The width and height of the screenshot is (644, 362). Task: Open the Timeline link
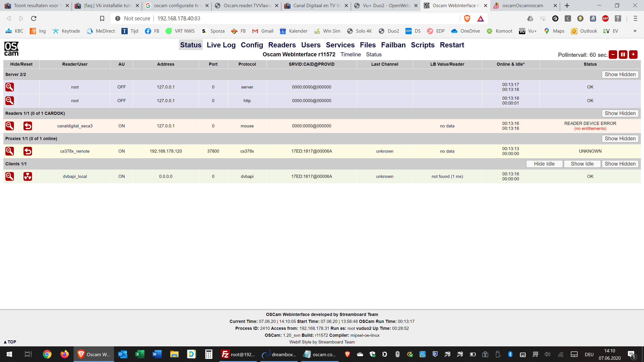(350, 55)
